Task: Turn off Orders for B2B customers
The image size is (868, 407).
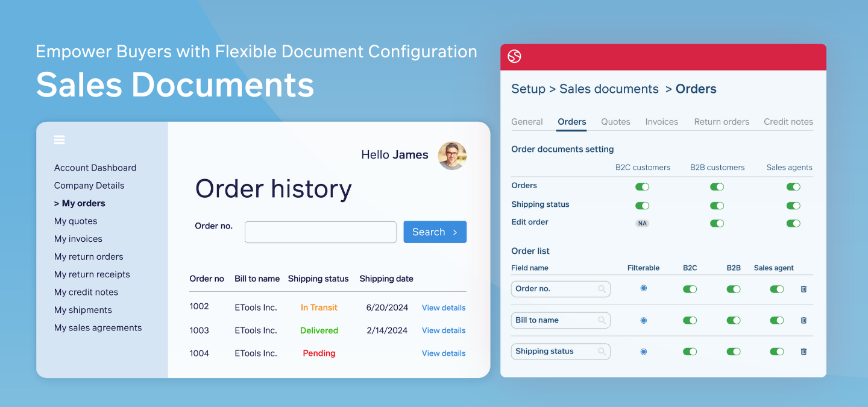Action: 717,186
